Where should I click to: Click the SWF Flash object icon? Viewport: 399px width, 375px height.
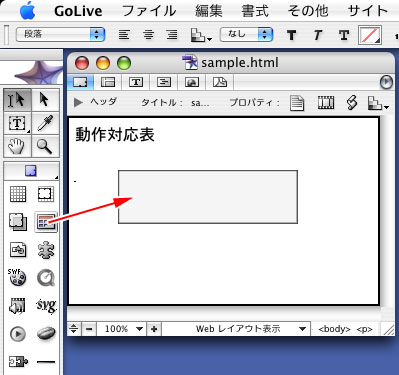coord(17,277)
